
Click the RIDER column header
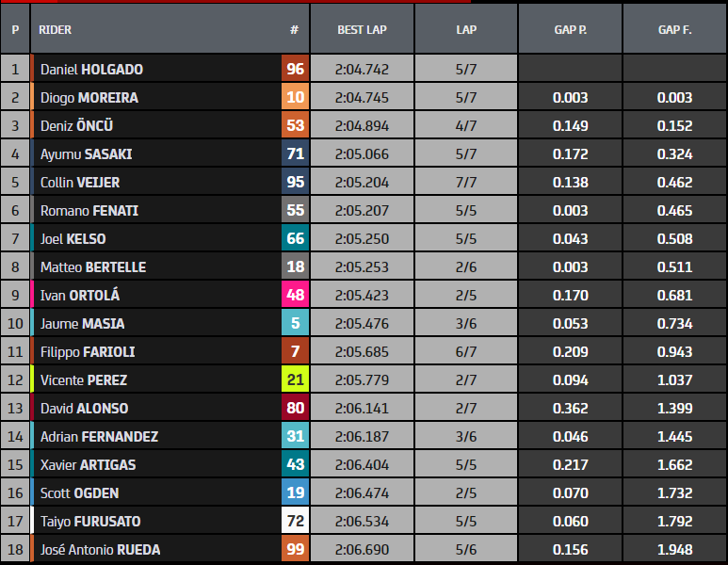(x=56, y=29)
